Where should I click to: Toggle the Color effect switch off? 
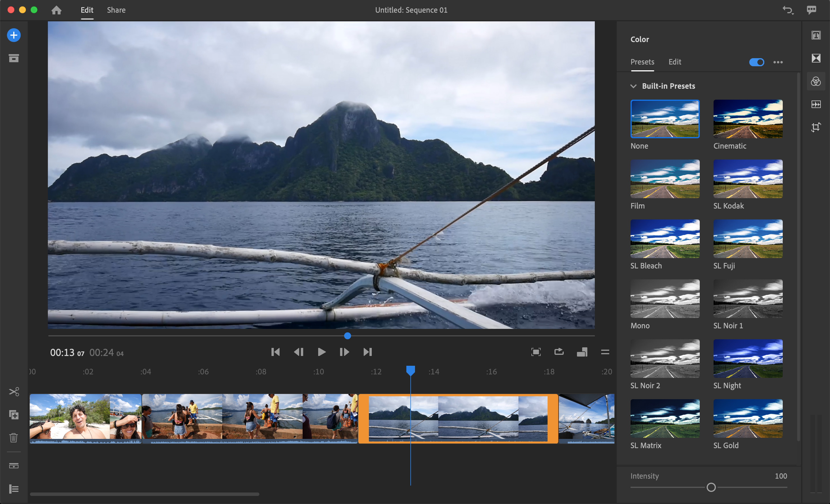pyautogui.click(x=756, y=62)
